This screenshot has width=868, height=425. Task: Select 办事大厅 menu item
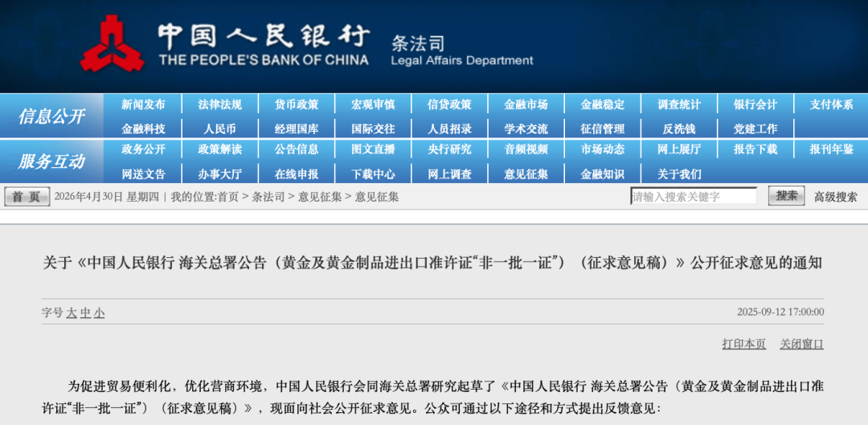click(219, 174)
